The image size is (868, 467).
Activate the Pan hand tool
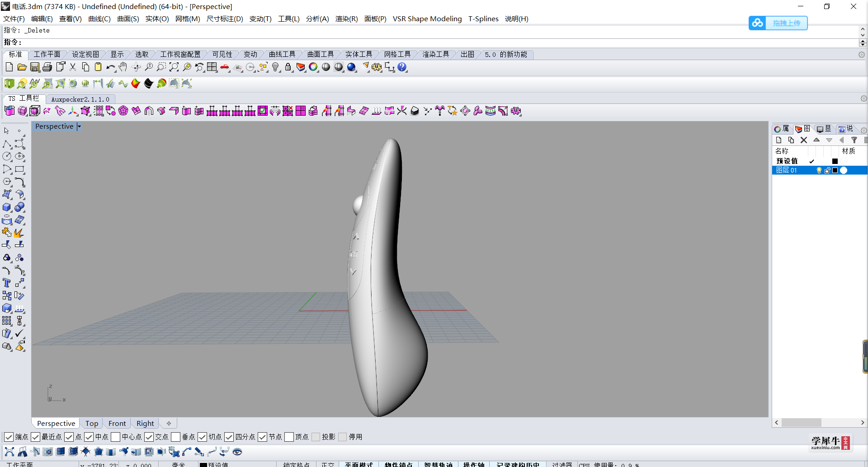(x=123, y=67)
